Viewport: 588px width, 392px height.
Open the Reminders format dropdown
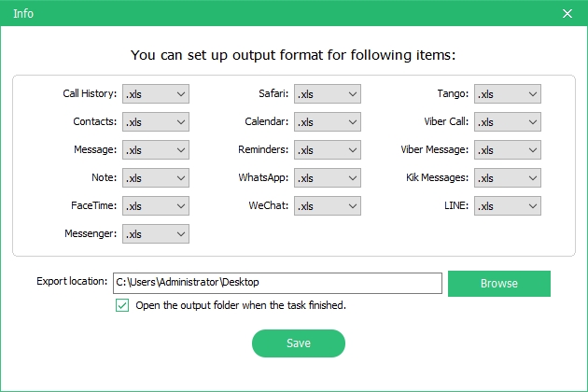pyautogui.click(x=328, y=149)
